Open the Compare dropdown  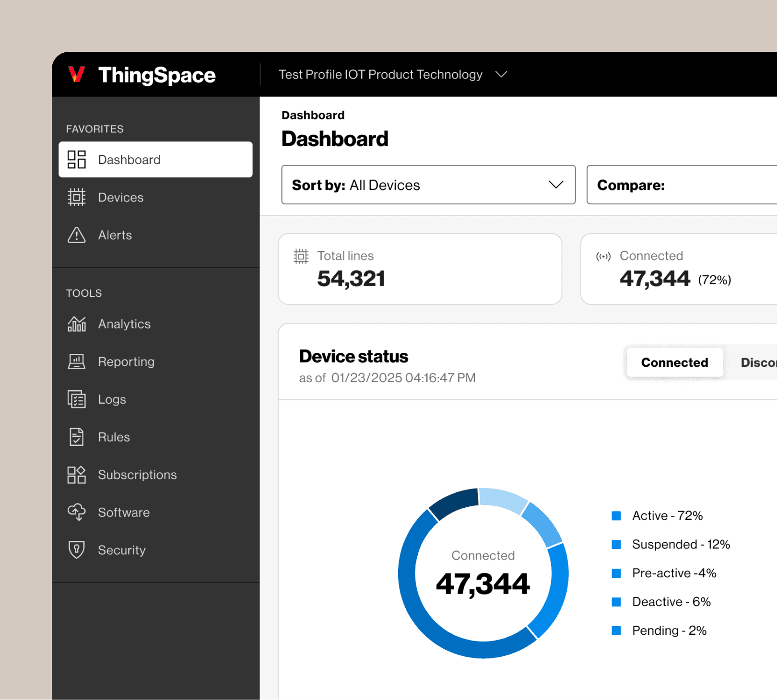pyautogui.click(x=682, y=185)
